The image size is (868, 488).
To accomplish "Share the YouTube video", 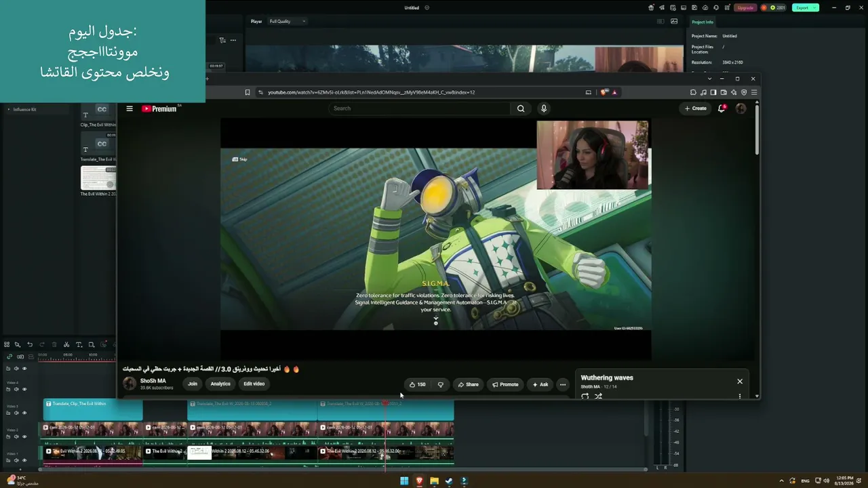I will pyautogui.click(x=468, y=384).
